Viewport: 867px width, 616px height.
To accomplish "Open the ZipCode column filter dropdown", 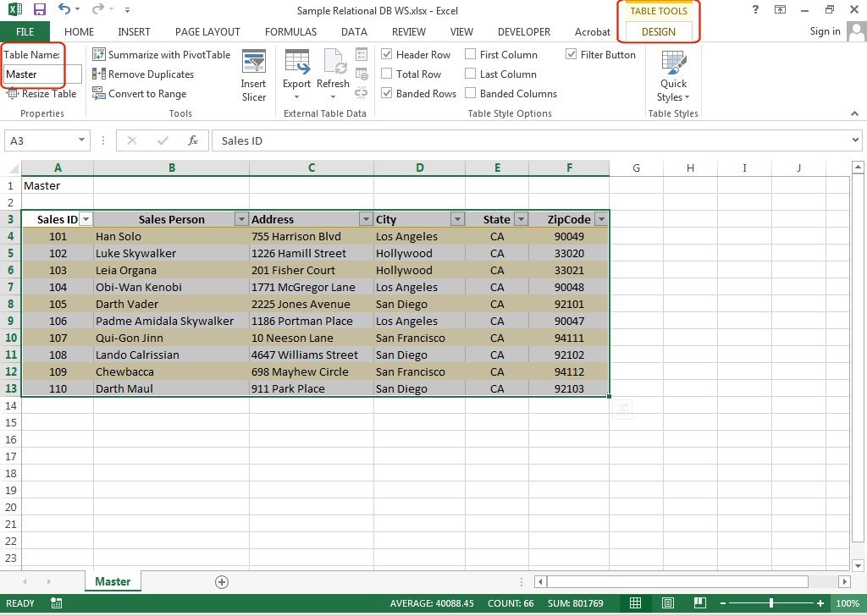I will [x=601, y=219].
